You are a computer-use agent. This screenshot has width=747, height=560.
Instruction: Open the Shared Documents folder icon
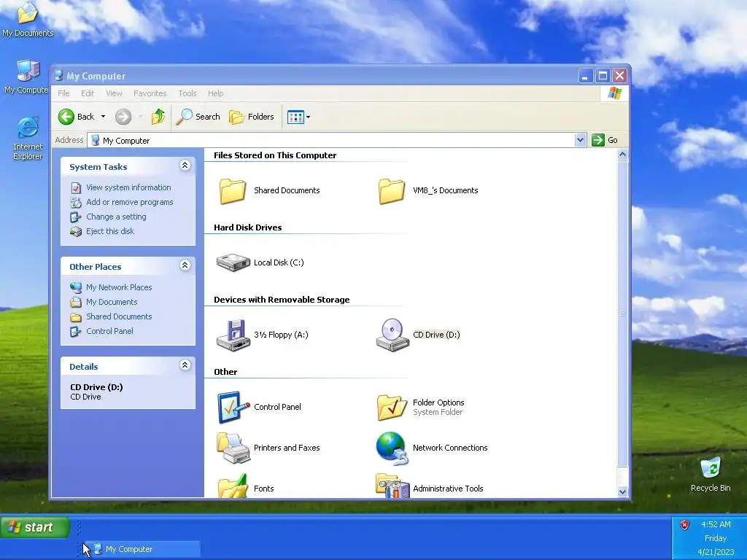tap(233, 191)
